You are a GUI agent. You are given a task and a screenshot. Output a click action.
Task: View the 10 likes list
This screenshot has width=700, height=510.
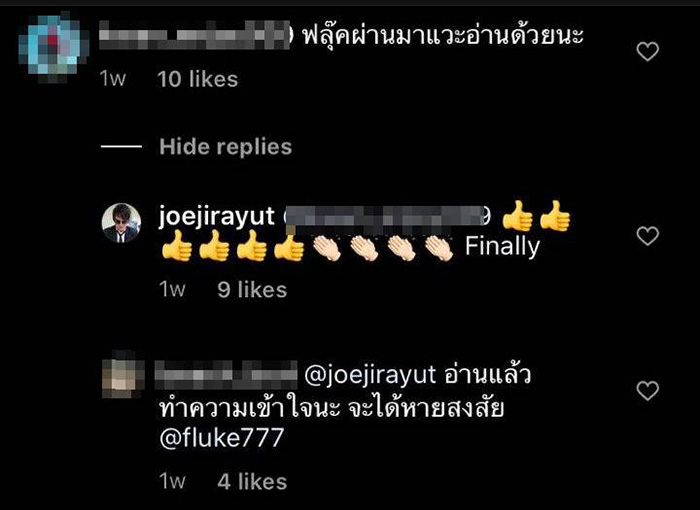pyautogui.click(x=197, y=79)
